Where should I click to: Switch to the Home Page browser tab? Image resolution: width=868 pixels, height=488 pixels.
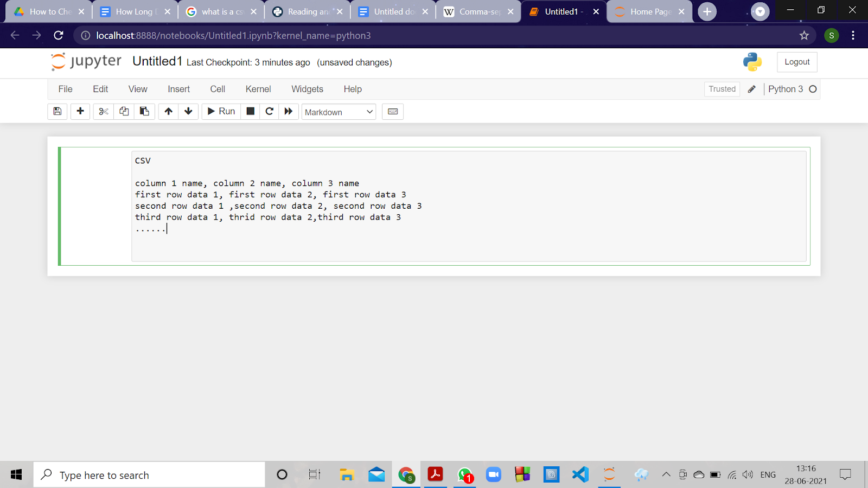pyautogui.click(x=650, y=11)
